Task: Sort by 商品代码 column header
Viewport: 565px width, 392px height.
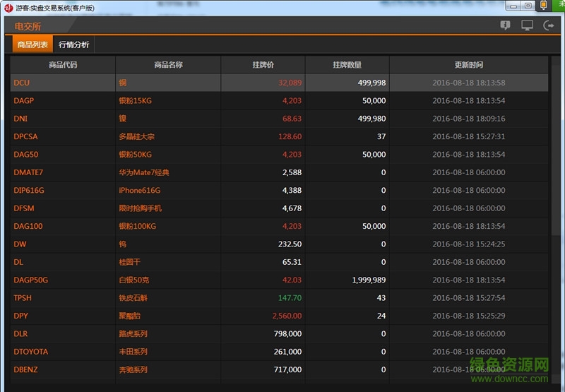Action: (x=63, y=65)
